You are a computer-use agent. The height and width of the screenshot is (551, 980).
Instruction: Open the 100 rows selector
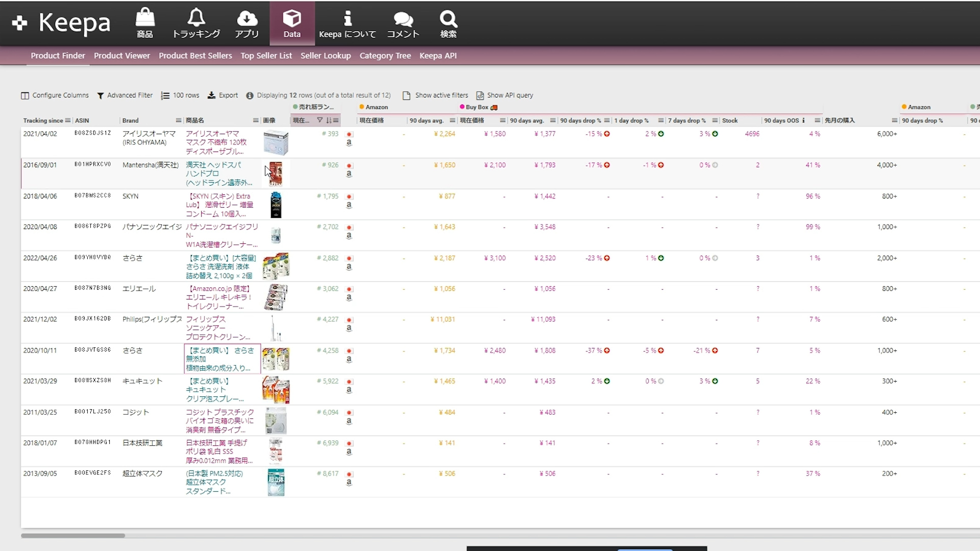[180, 95]
